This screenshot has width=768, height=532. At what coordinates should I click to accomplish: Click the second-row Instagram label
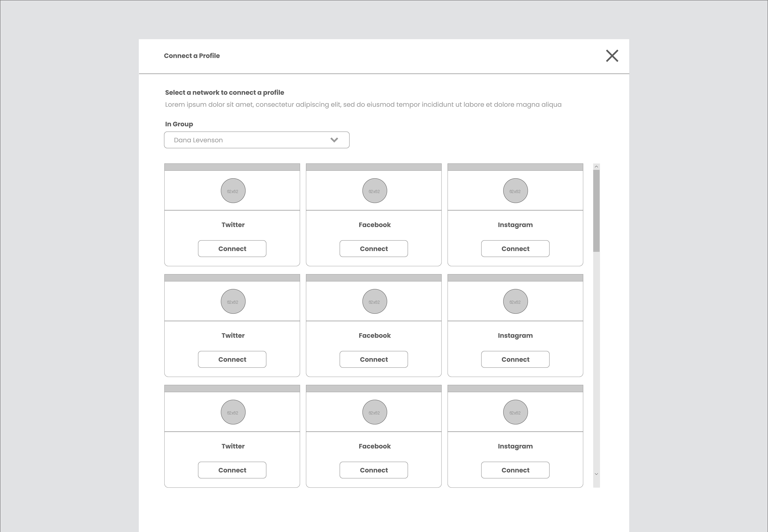coord(515,336)
